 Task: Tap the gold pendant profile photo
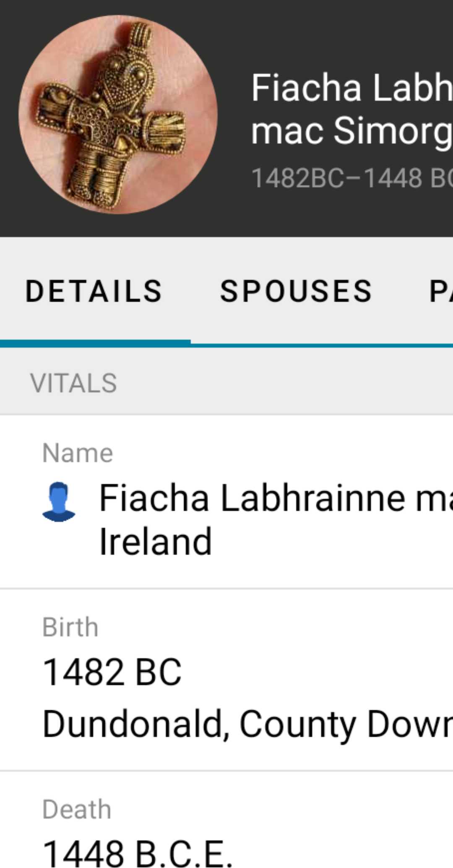coord(118,115)
